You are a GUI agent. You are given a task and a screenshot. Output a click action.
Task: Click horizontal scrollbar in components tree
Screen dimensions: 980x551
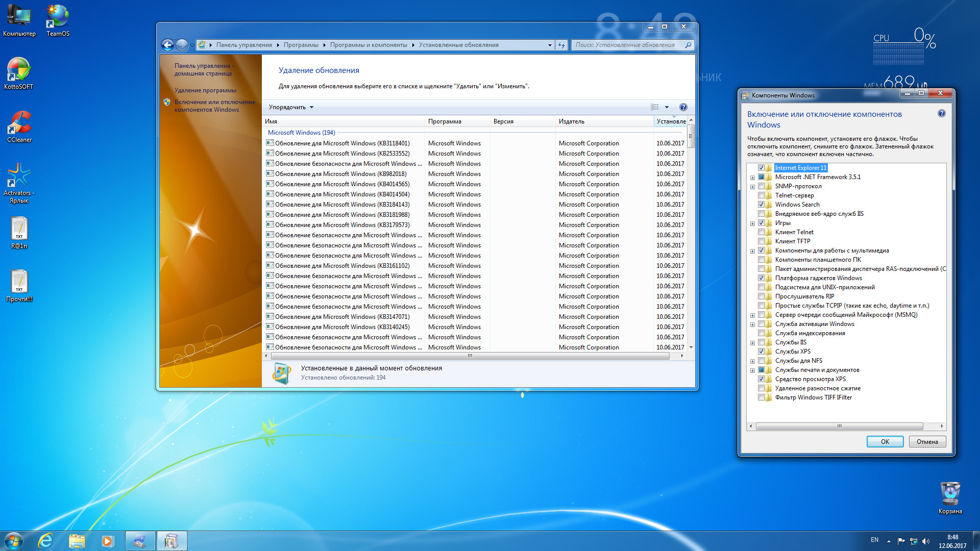pyautogui.click(x=839, y=427)
